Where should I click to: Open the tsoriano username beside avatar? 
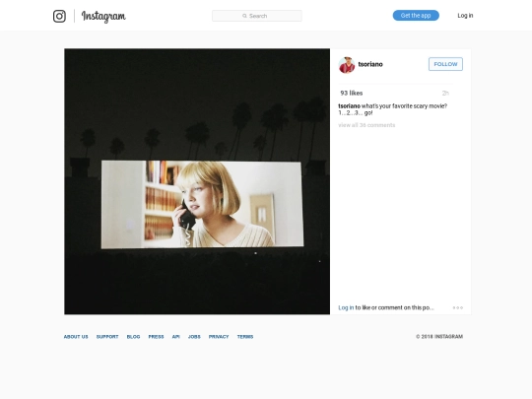[x=370, y=64]
